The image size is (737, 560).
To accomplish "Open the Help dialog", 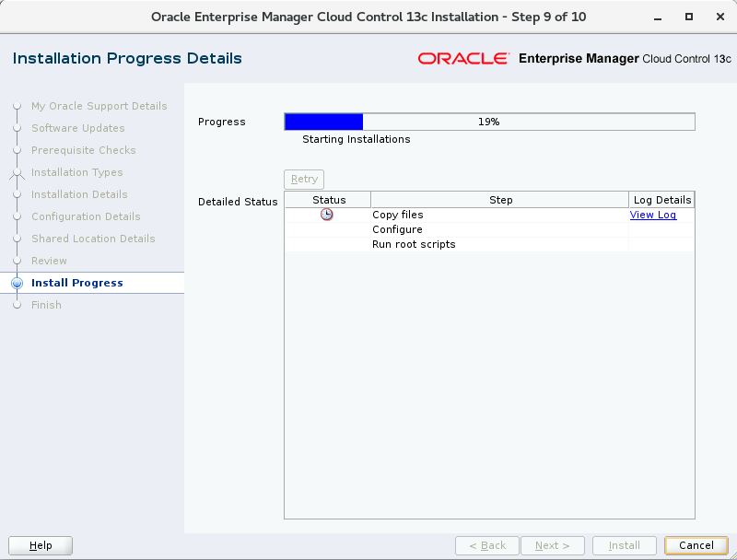I will 41,545.
